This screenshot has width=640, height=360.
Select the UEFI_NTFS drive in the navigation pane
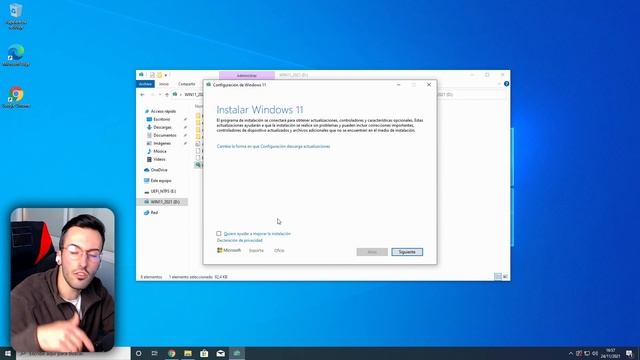click(162, 191)
